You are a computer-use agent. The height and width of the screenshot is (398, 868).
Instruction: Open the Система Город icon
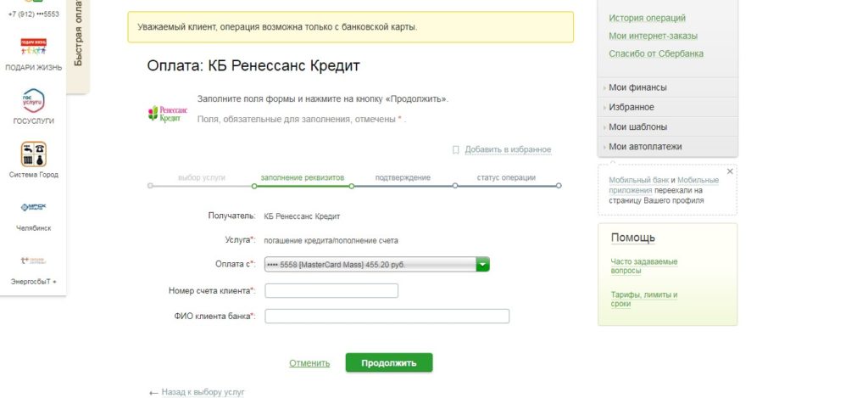click(33, 154)
